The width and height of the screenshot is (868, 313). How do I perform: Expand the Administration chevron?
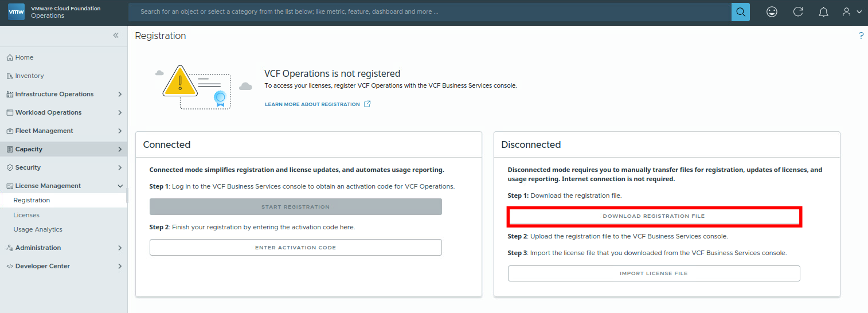click(x=120, y=248)
